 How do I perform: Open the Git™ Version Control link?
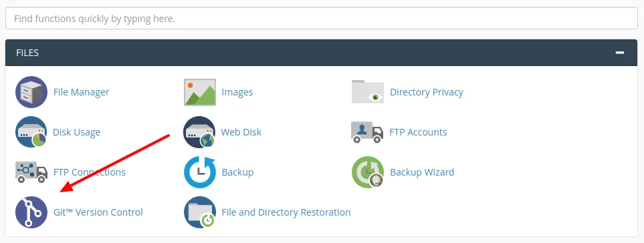tap(98, 212)
